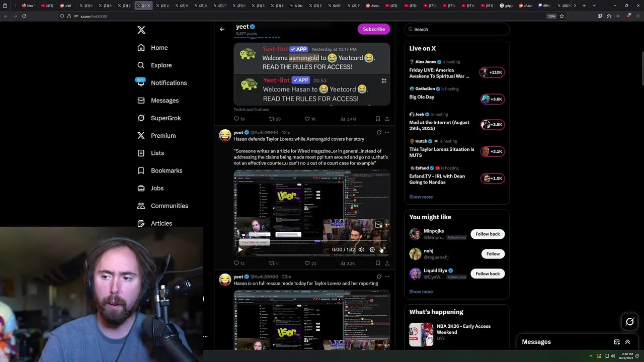This screenshot has width=644, height=362.
Task: Compose new message from Messages drawer icon
Action: click(617, 342)
